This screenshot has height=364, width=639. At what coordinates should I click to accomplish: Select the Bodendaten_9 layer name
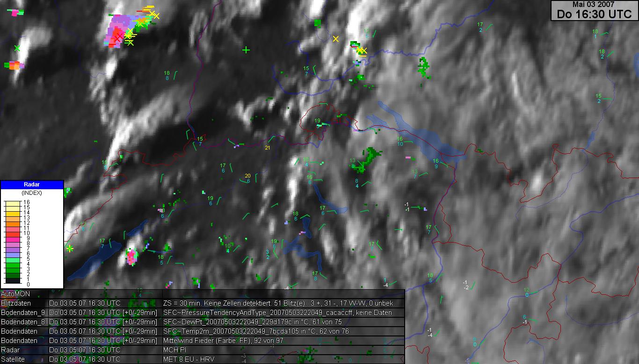pyautogui.click(x=23, y=313)
